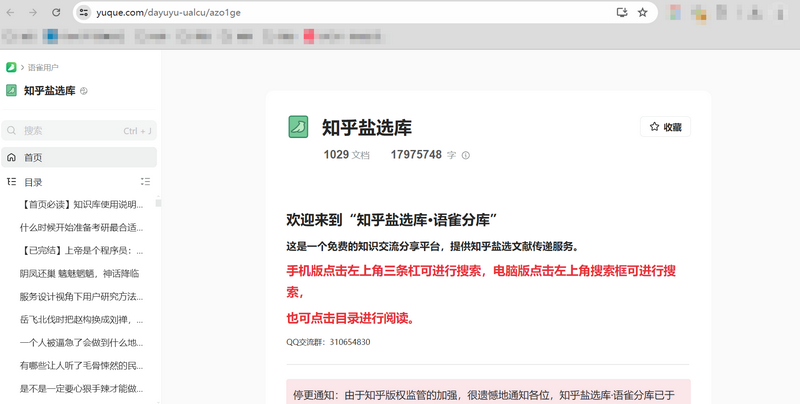Image resolution: width=800 pixels, height=404 pixels.
Task: Focus the 搜索 search box
Action: 70,130
